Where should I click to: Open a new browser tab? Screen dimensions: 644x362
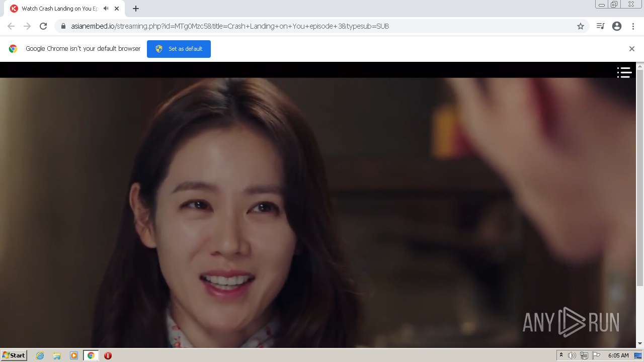(136, 9)
